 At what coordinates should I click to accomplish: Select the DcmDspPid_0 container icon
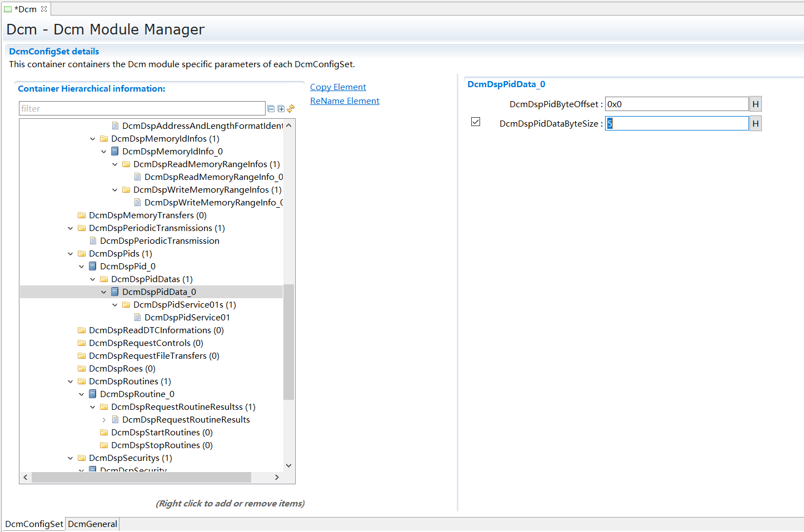(93, 267)
